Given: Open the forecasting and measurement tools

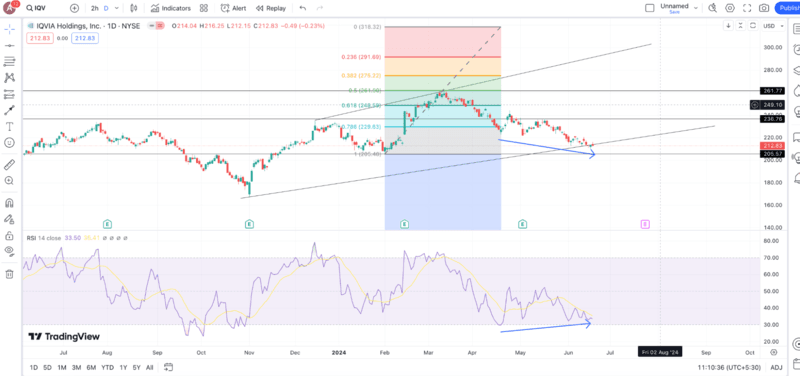Looking at the screenshot, I should click(x=9, y=94).
